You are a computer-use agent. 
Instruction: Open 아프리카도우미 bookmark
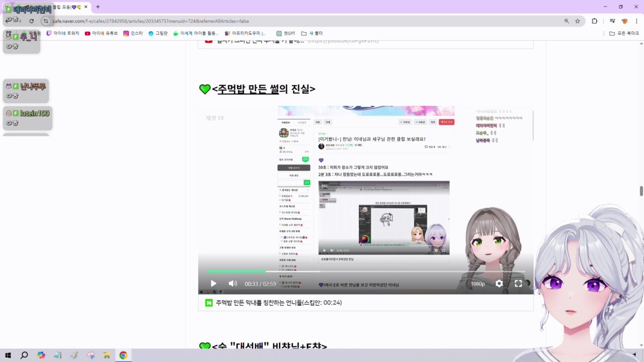click(x=246, y=33)
